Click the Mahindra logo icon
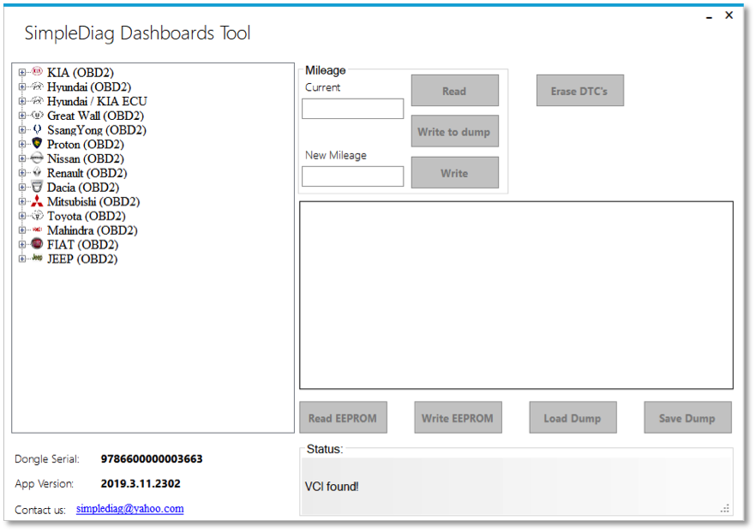This screenshot has height=532, width=756. coord(37,230)
